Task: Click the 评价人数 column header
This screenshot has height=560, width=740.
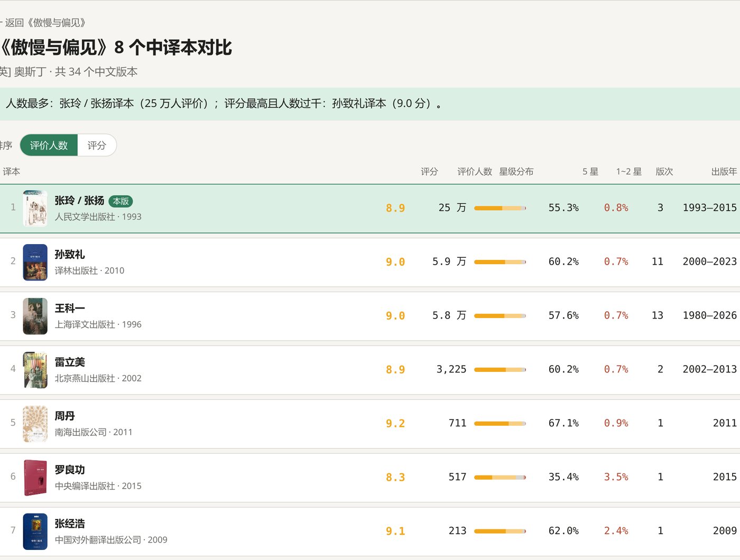Action: tap(475, 172)
